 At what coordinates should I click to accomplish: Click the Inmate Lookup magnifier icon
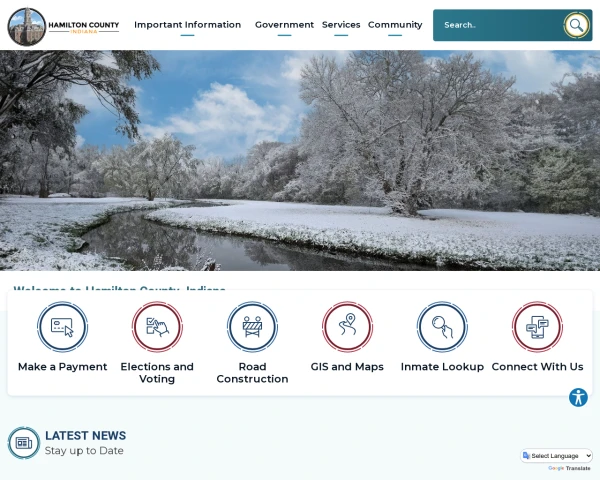442,327
